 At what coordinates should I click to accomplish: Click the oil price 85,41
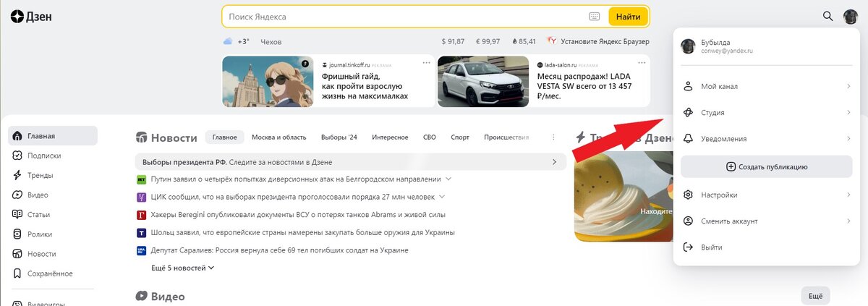click(524, 42)
